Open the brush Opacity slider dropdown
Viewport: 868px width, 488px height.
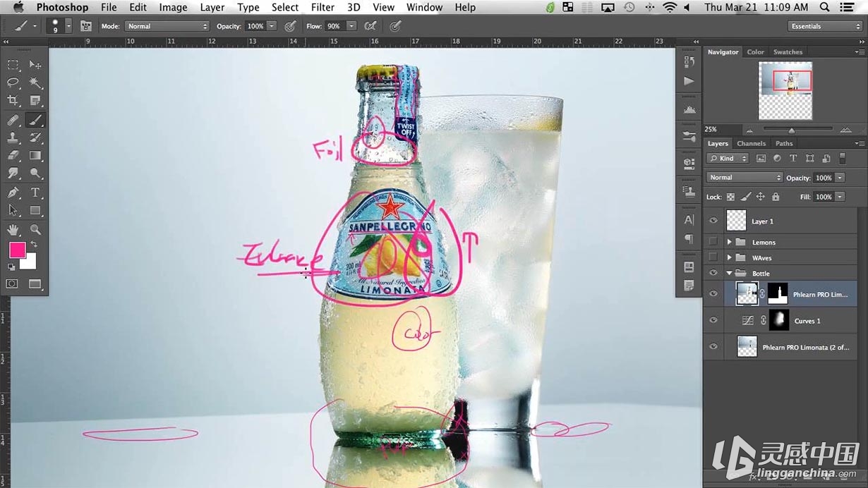pyautogui.click(x=272, y=26)
